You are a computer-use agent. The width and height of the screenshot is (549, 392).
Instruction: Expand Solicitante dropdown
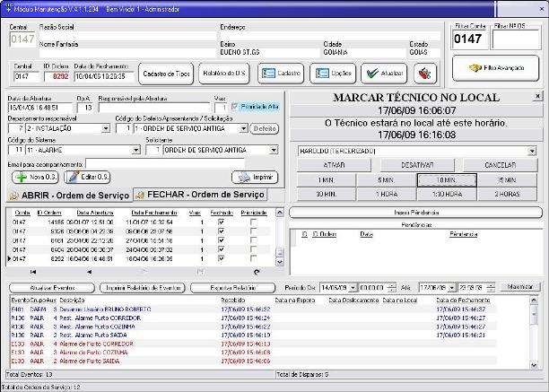pos(274,150)
